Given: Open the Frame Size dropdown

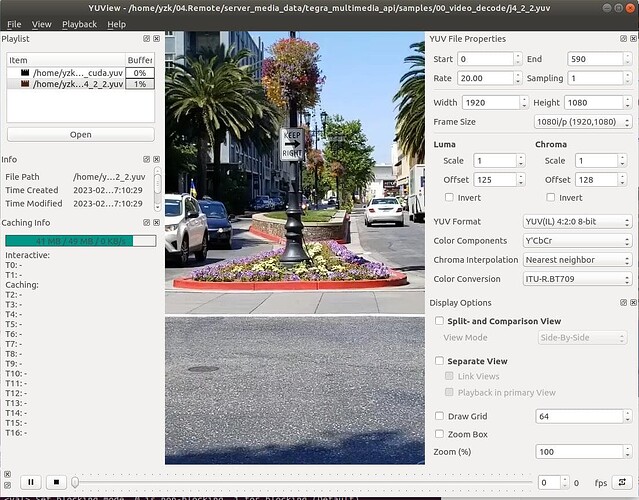Looking at the screenshot, I should click(583, 121).
